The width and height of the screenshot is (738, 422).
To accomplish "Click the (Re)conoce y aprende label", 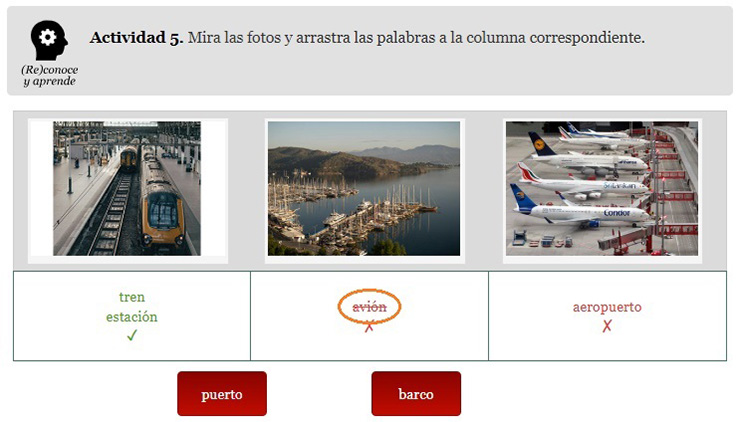I will pyautogui.click(x=49, y=75).
